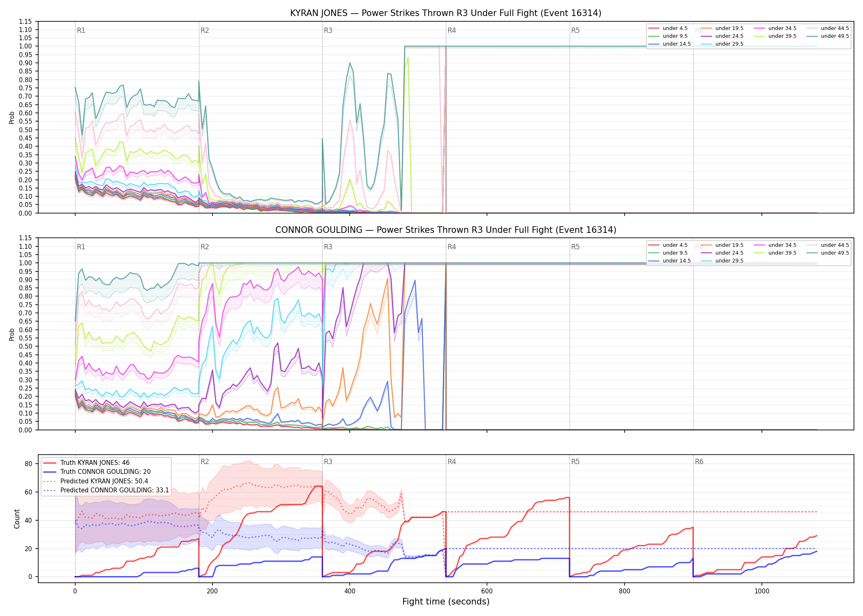
Task: Click the R1 marker on Connor Goulding chart
Action: point(81,247)
